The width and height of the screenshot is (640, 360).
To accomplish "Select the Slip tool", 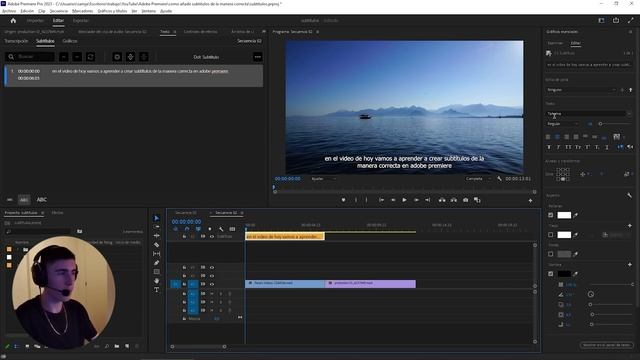I will tap(157, 254).
